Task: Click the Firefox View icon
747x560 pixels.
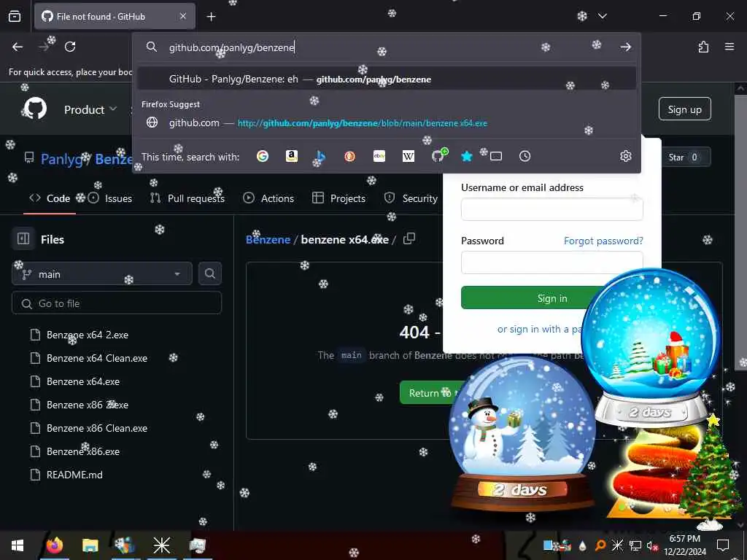Action: 15,16
